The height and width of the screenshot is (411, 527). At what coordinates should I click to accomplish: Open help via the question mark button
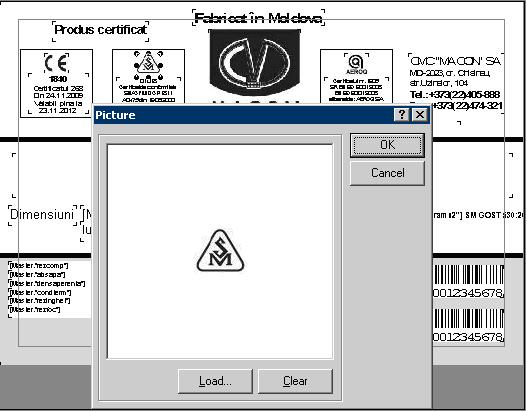point(402,115)
